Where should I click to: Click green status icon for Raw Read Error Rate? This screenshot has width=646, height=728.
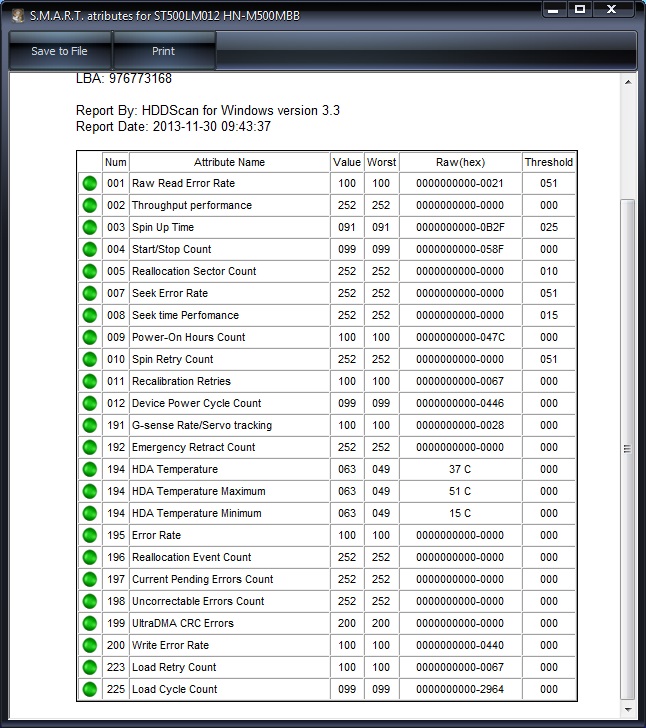click(90, 183)
